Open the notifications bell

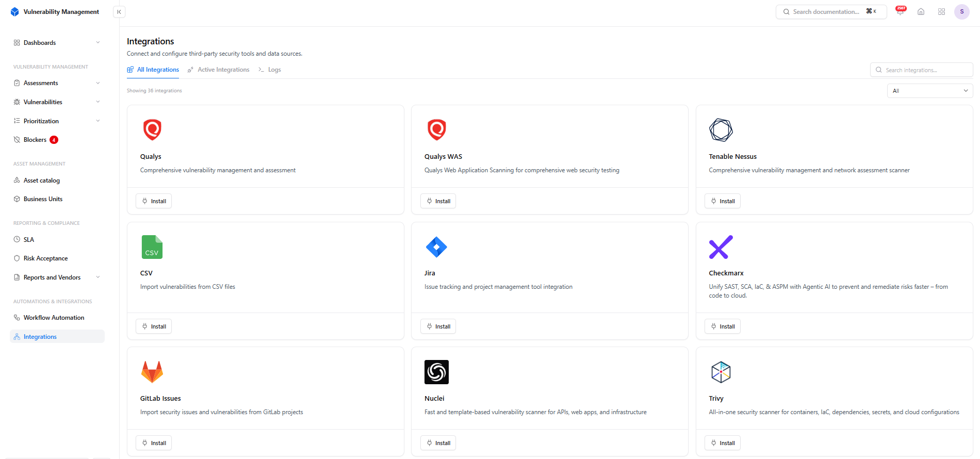900,12
